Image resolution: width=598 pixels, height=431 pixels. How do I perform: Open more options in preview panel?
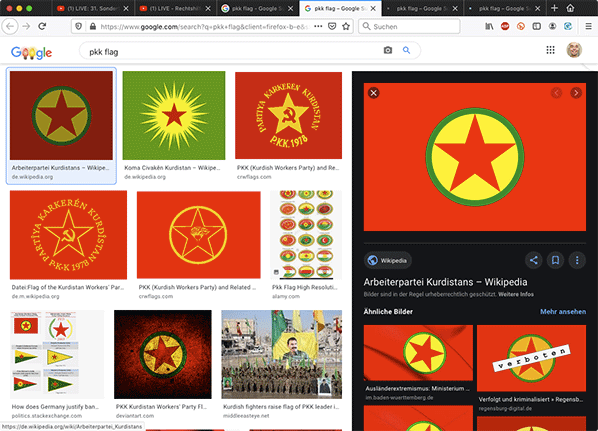pyautogui.click(x=577, y=260)
